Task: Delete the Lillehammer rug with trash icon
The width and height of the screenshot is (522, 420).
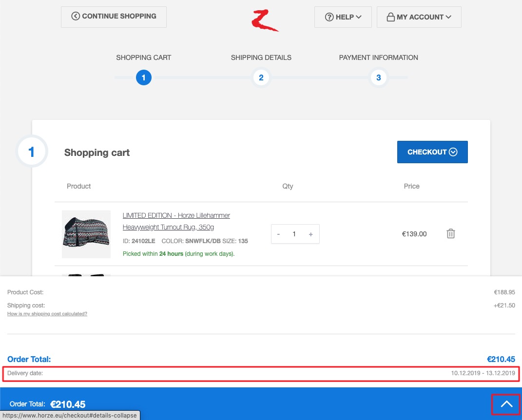Action: 450,233
